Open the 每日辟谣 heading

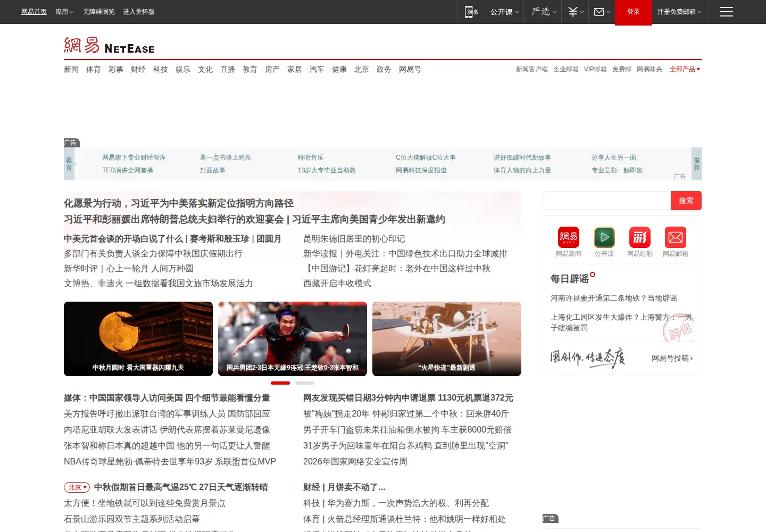[570, 279]
